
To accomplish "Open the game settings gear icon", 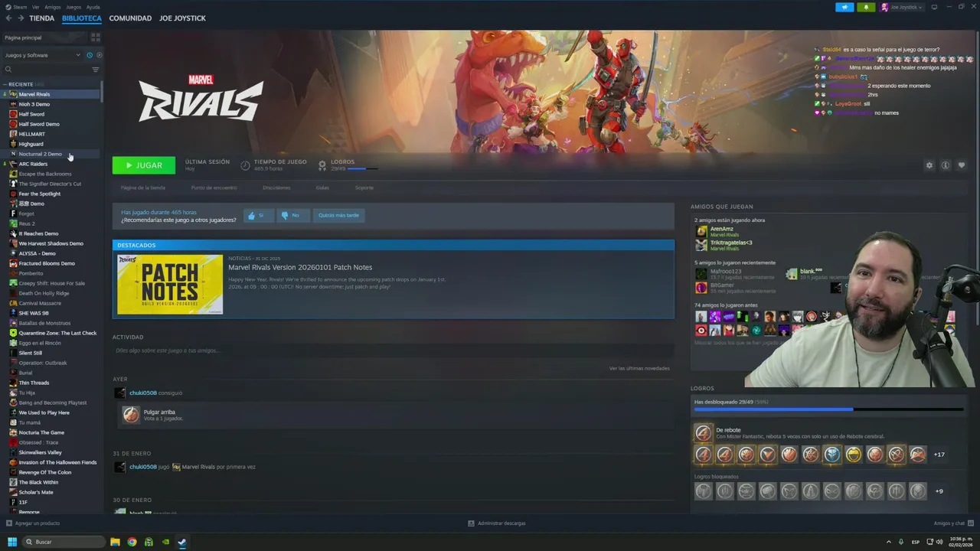I will pyautogui.click(x=929, y=165).
